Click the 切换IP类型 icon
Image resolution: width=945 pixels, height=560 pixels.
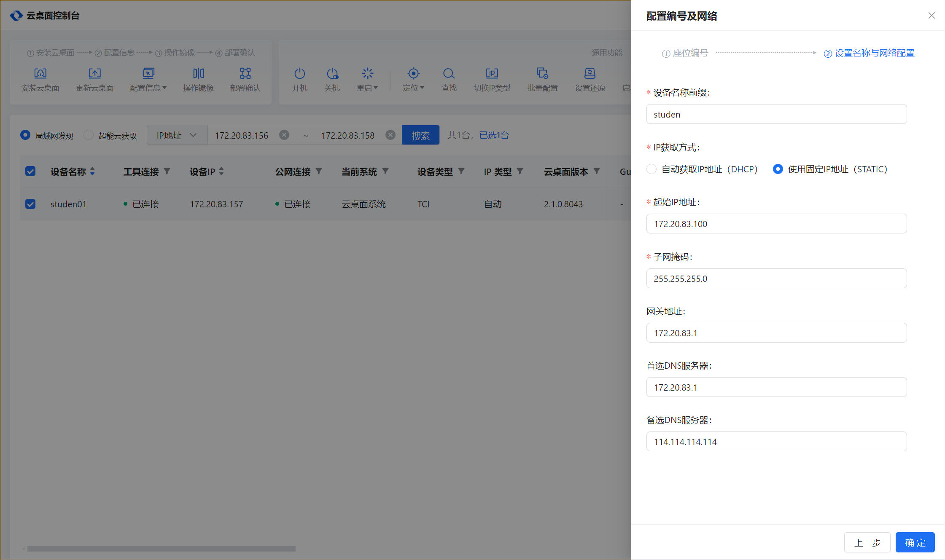(492, 74)
